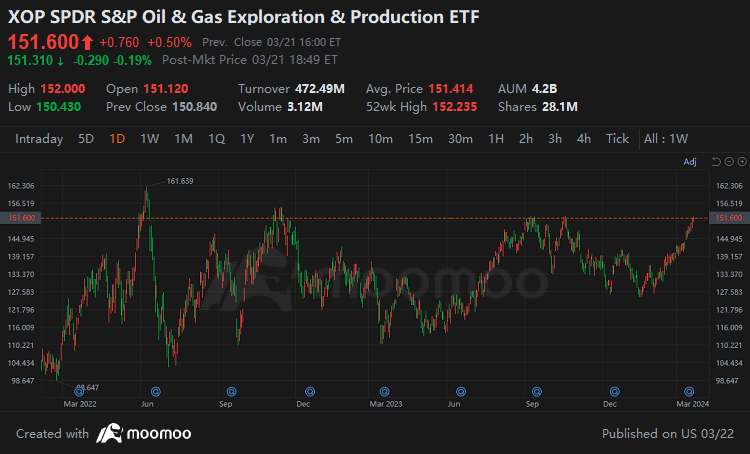Click the Open value 151.120
The width and height of the screenshot is (750, 454).
click(166, 89)
